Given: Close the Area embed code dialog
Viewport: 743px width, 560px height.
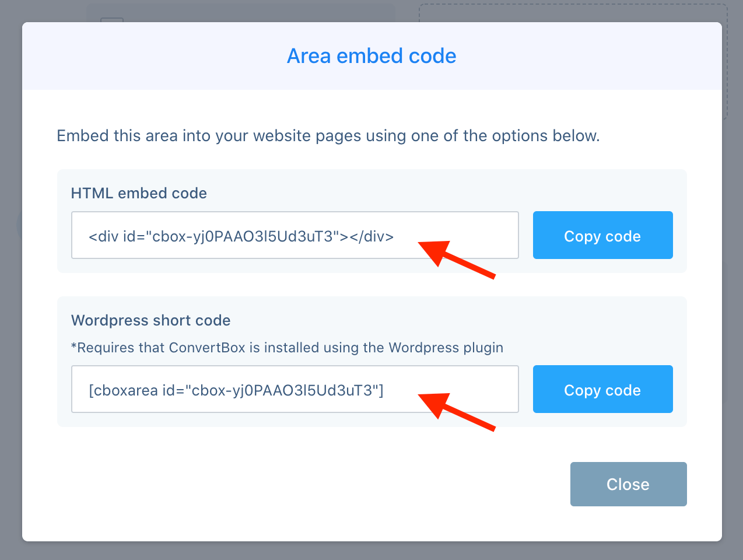Looking at the screenshot, I should [628, 484].
